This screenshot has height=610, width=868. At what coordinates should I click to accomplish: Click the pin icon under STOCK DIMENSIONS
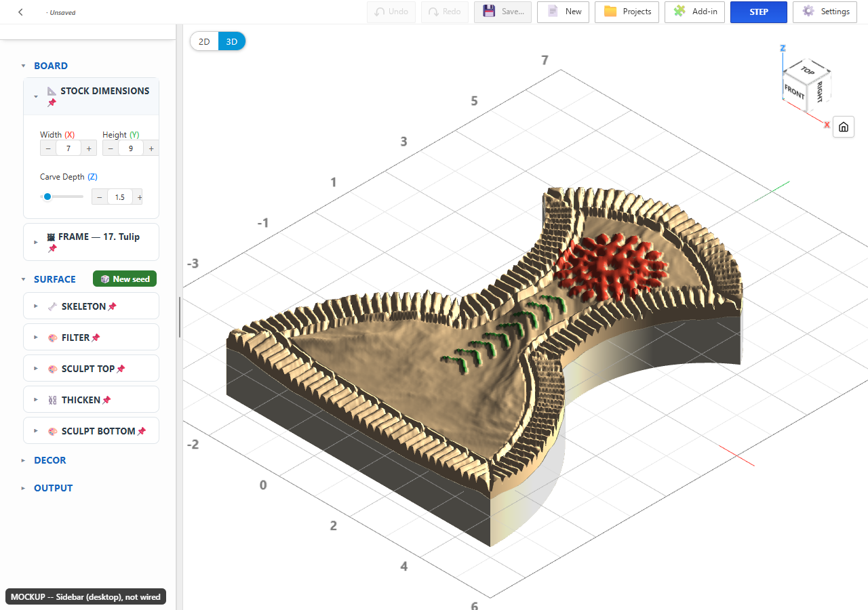[x=52, y=103]
